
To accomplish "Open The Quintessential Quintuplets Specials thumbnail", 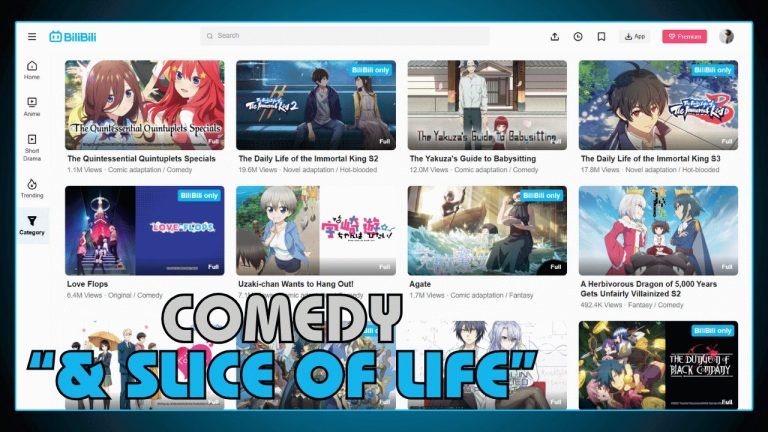I will [145, 104].
